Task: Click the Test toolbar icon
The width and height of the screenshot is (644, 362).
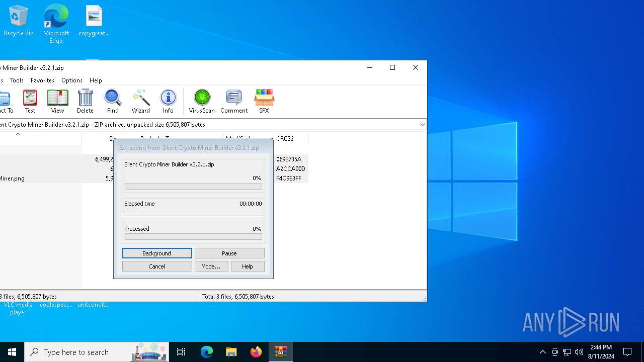Action: (x=30, y=101)
